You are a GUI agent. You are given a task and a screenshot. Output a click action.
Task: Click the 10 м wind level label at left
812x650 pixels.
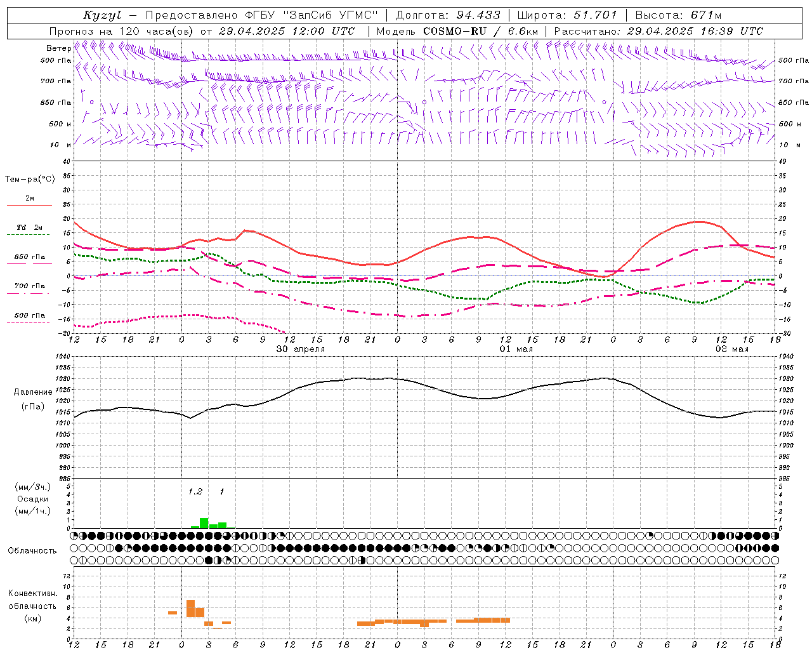tap(60, 145)
